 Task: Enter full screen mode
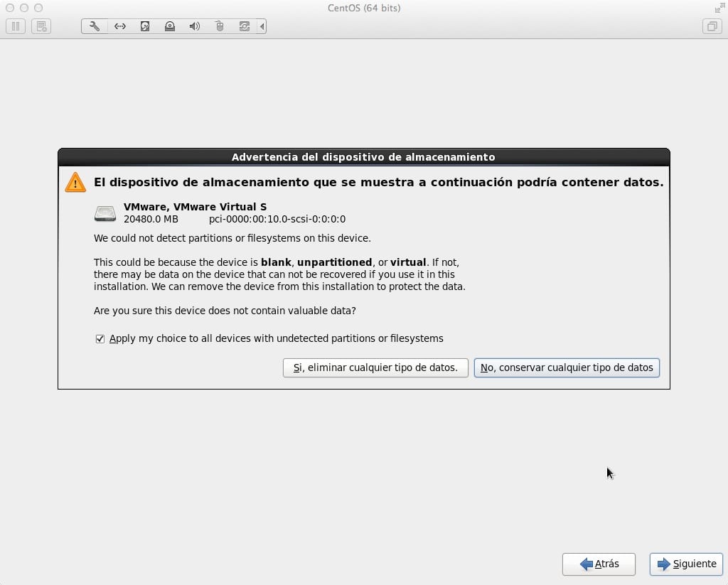(x=719, y=8)
